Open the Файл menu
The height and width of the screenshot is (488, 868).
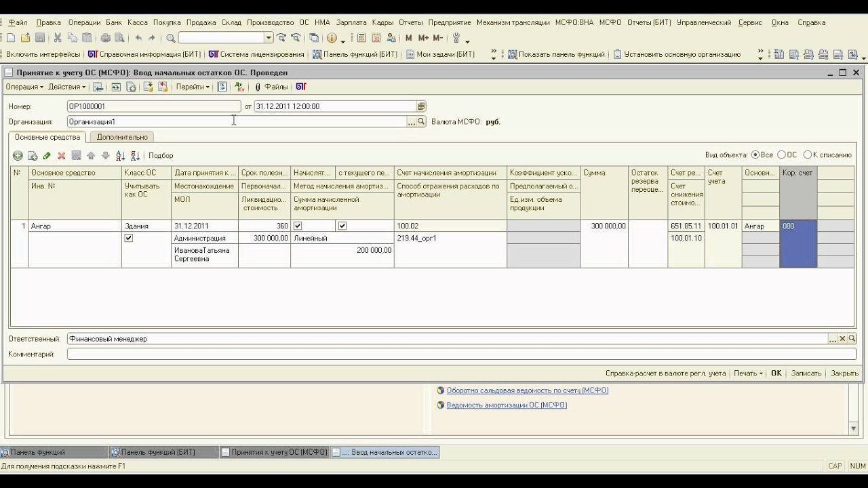click(18, 22)
